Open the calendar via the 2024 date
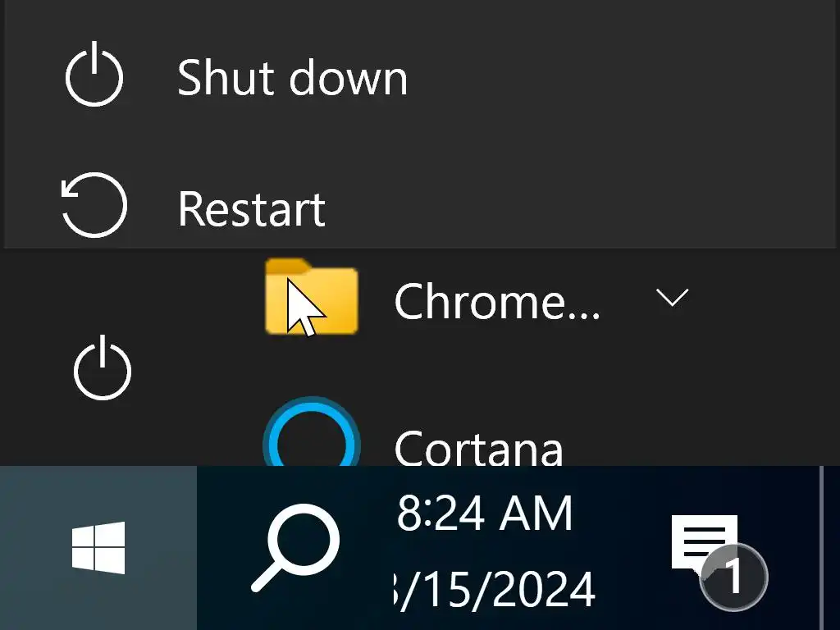This screenshot has height=630, width=840. click(x=495, y=589)
